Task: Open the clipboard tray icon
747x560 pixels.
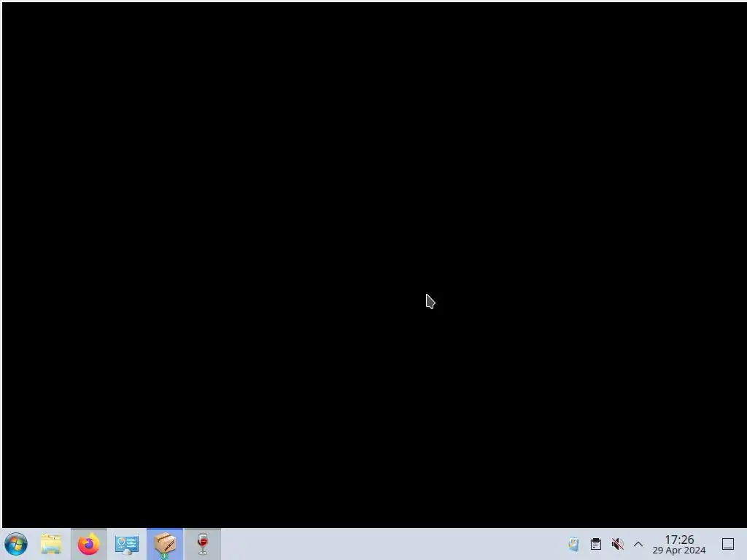Action: click(595, 544)
